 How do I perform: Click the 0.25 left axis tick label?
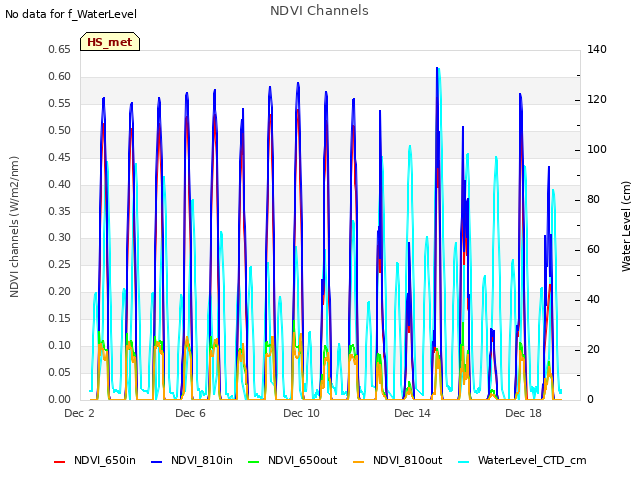click(59, 264)
